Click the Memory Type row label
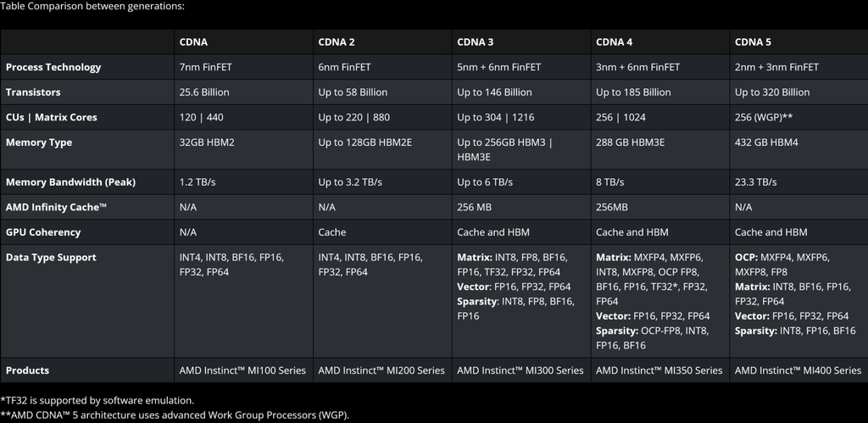 pyautogui.click(x=39, y=142)
